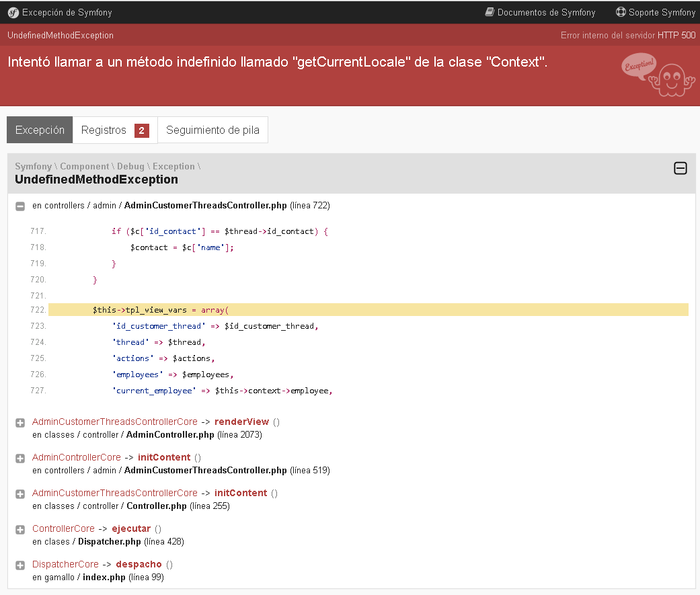Switch to the Registros tab
Viewport: 700px width, 595px height.
tap(115, 130)
